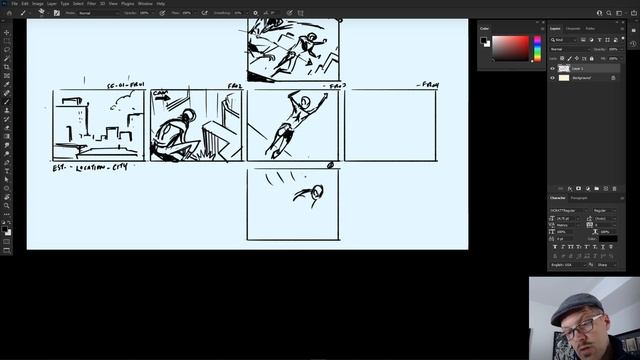Click the Search icon top right
The image size is (640, 360).
[609, 13]
